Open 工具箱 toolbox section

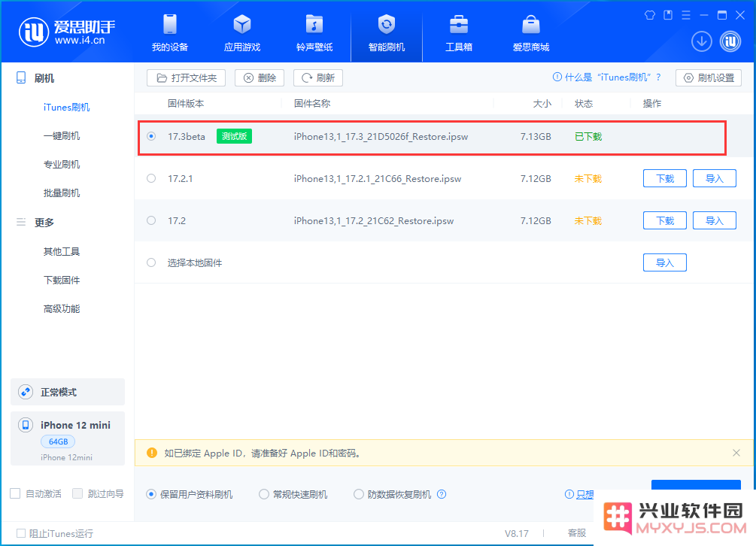click(x=459, y=33)
